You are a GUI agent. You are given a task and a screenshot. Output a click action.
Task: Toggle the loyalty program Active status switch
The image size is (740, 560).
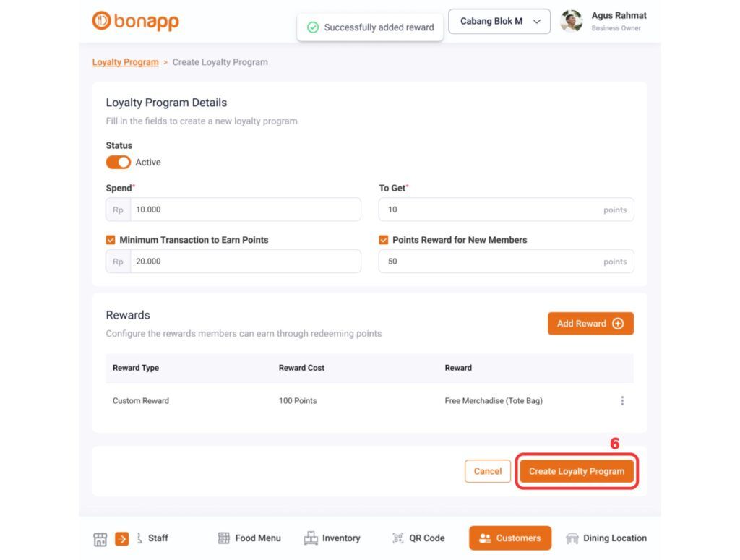[x=118, y=162]
